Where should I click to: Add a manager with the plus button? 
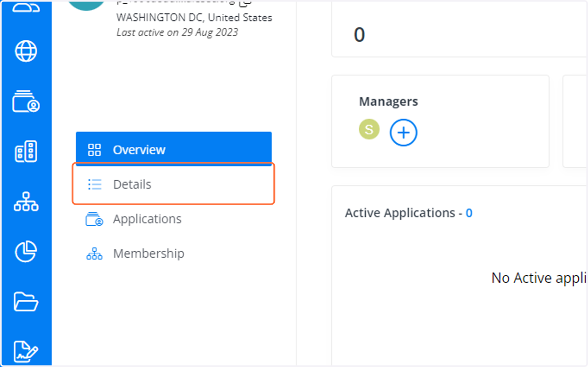pos(403,132)
